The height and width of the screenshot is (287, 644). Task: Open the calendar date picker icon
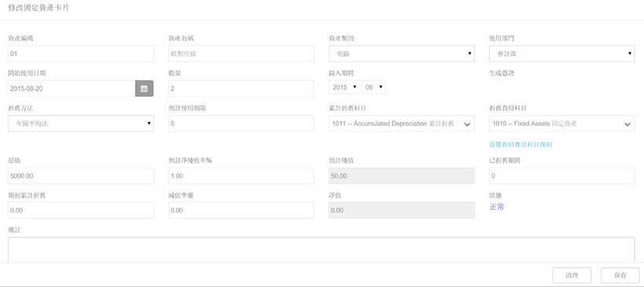pyautogui.click(x=145, y=88)
